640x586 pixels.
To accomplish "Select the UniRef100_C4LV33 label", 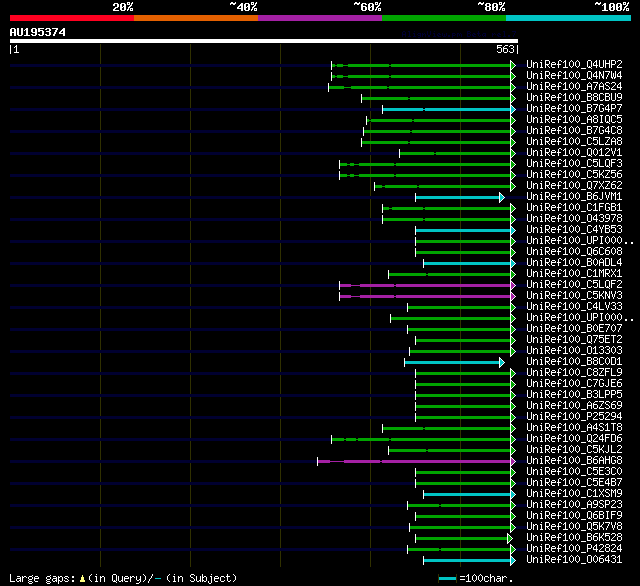I will [x=574, y=307].
